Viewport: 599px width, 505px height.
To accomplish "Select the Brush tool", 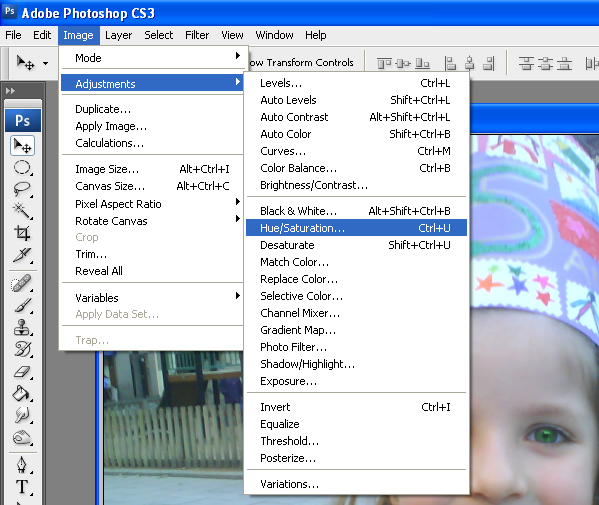I will point(22,305).
